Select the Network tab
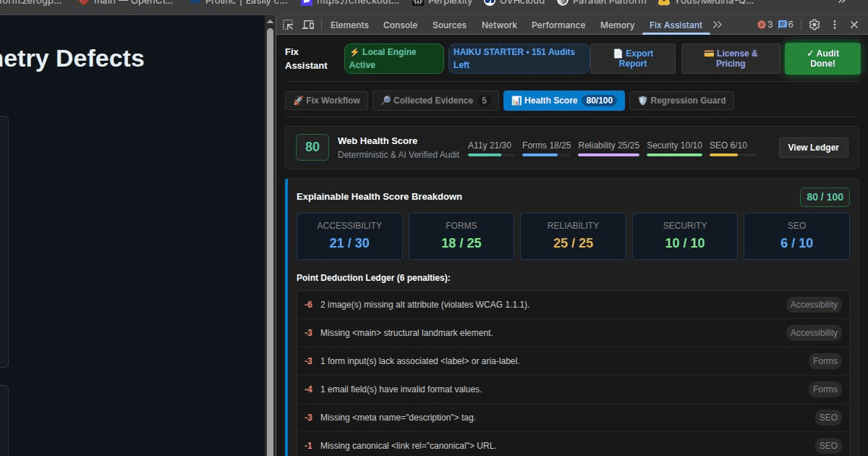Image resolution: width=868 pixels, height=456 pixels. [499, 25]
